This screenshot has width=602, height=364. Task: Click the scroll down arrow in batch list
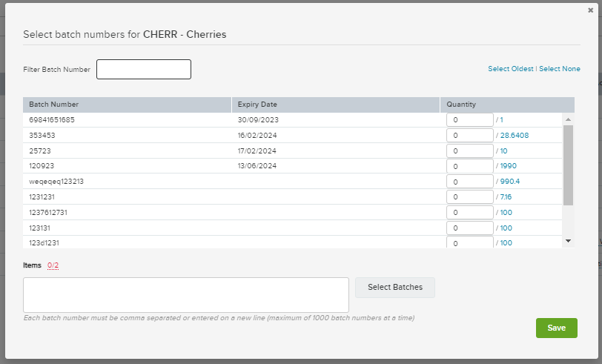pos(568,241)
